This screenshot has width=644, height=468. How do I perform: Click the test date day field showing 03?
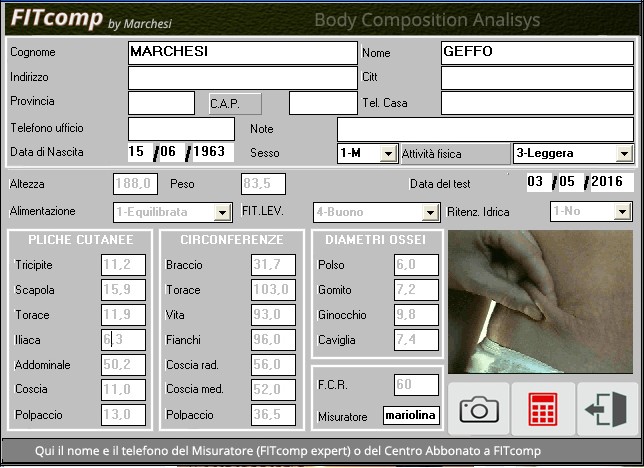point(539,182)
